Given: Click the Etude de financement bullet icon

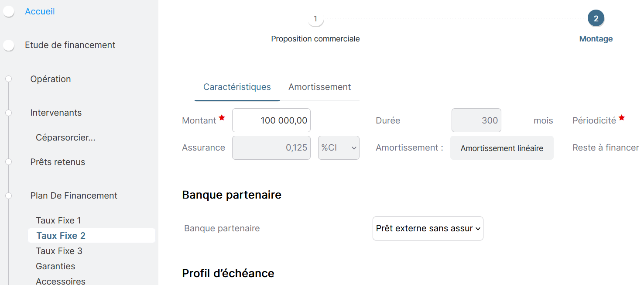Looking at the screenshot, I should point(9,45).
